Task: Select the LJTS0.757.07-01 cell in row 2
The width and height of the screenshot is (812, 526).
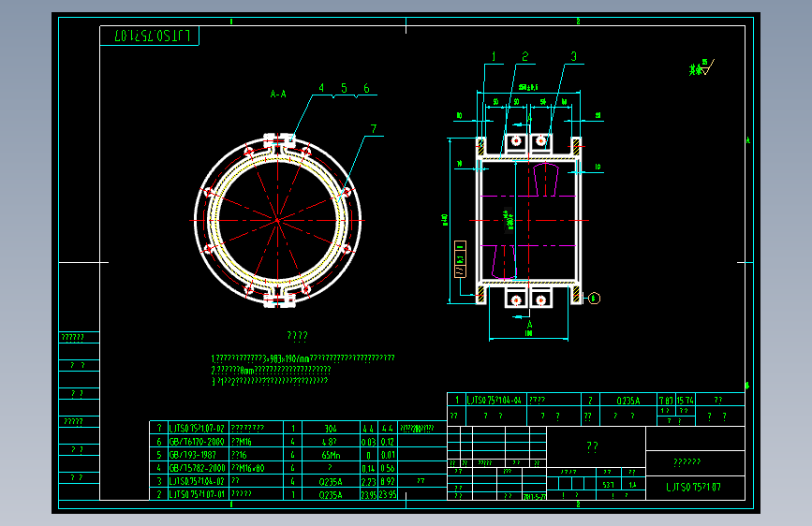Action: (197, 494)
